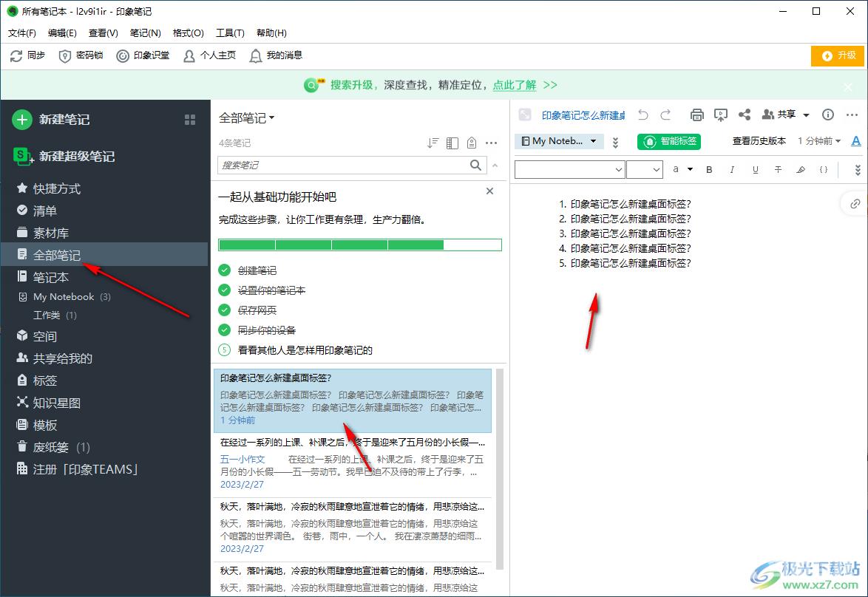Click the '智能标签' smart tag button
The image size is (868, 597).
coord(669,142)
